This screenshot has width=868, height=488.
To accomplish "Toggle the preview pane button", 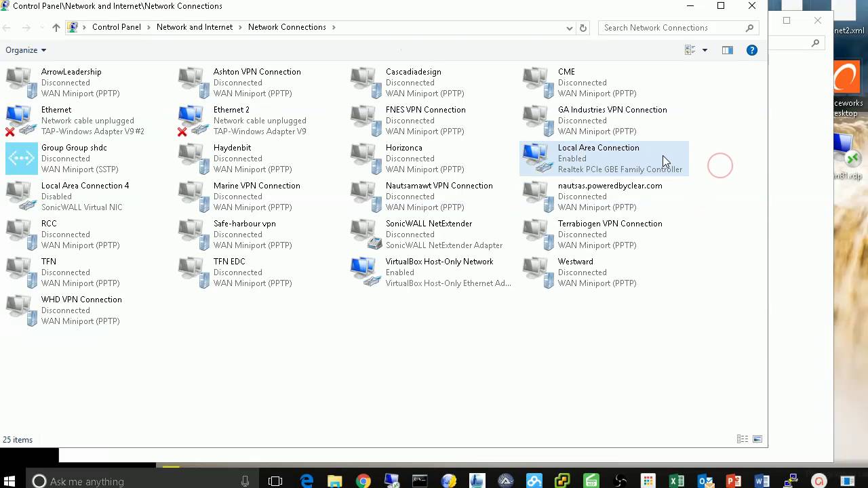I will tap(728, 50).
